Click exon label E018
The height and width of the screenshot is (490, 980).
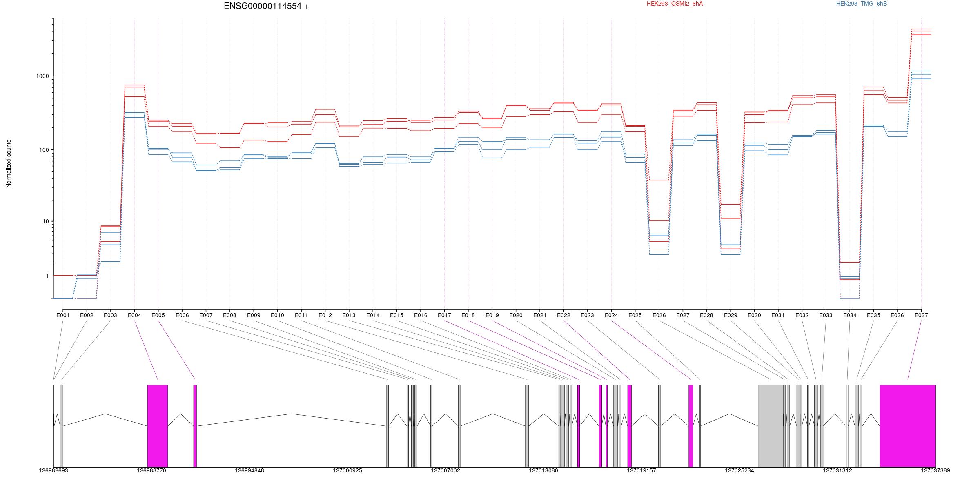click(468, 315)
